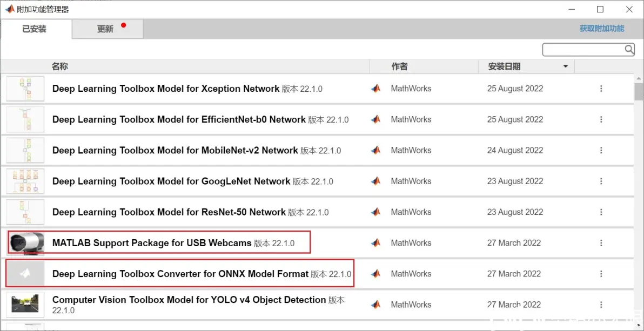Switch to the 更新 tab

pos(108,29)
